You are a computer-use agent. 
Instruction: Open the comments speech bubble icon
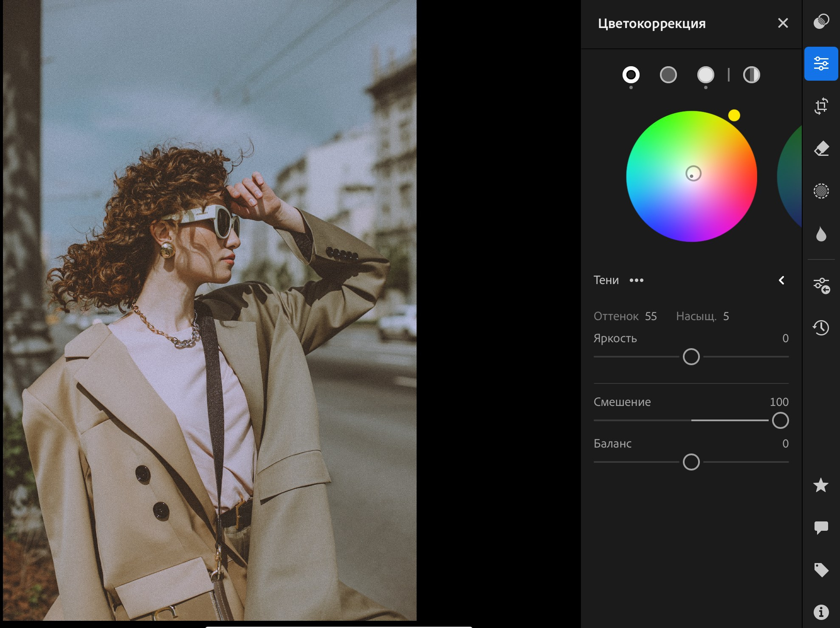821,527
